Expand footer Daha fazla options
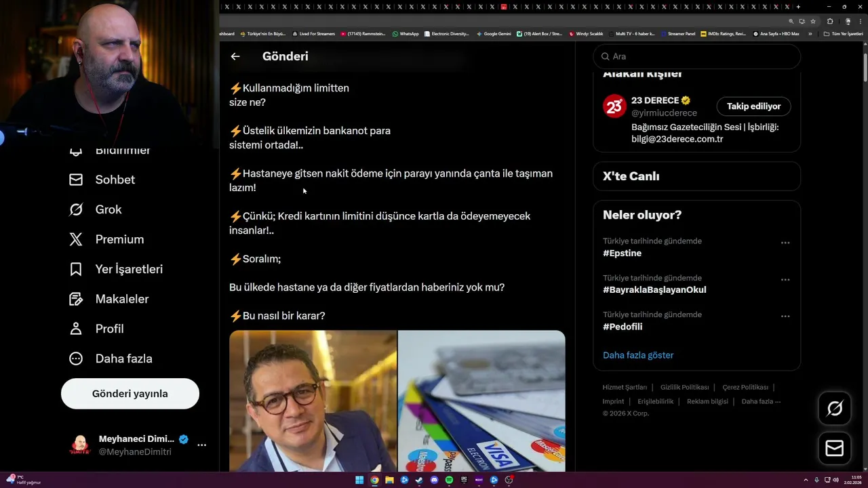 pyautogui.click(x=761, y=401)
